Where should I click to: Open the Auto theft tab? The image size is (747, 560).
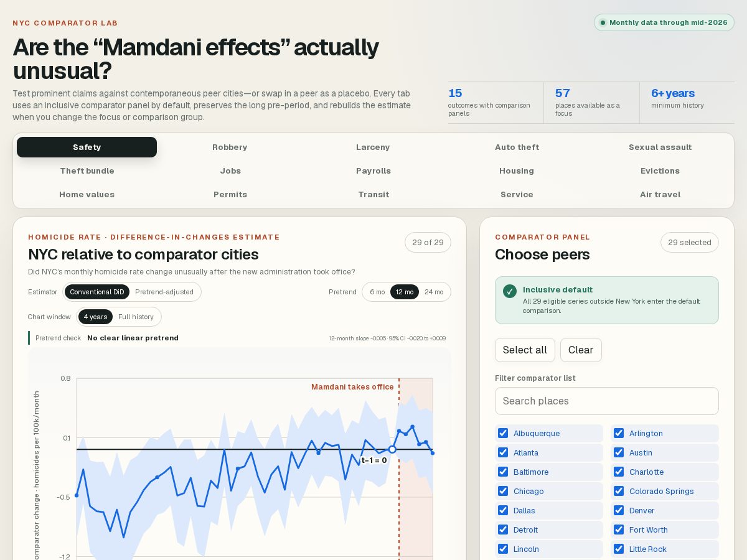coord(517,147)
